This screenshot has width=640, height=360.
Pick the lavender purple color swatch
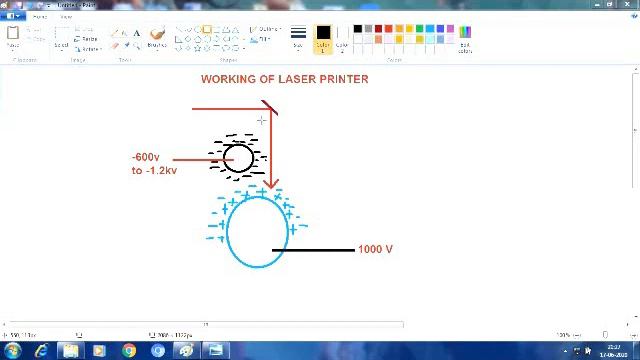pos(450,29)
